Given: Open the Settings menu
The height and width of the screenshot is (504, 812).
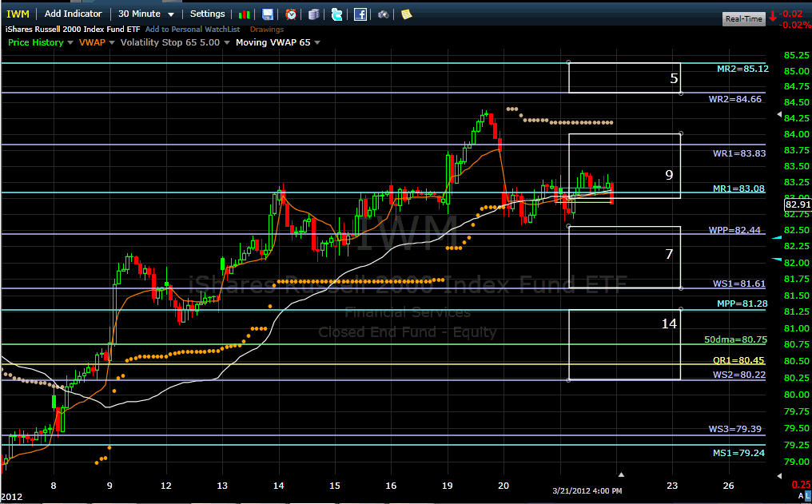Looking at the screenshot, I should pyautogui.click(x=207, y=14).
